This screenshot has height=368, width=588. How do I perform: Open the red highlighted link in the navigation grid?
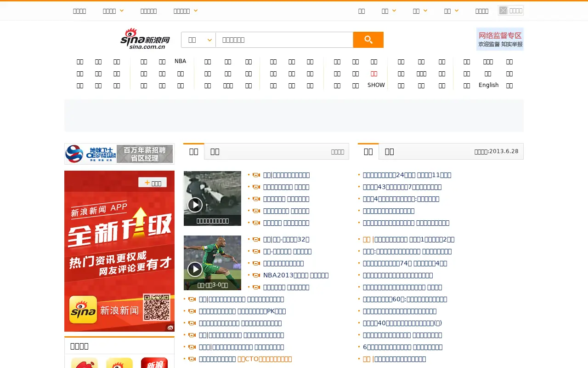374,74
